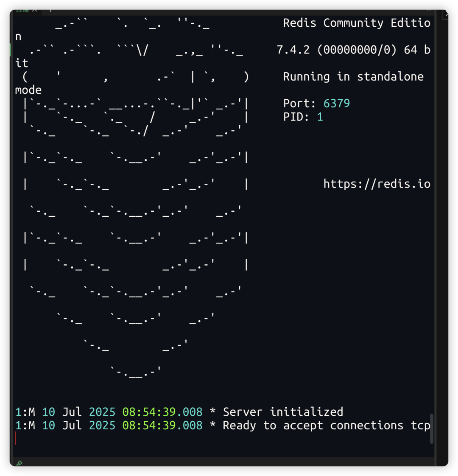
Task: Click the "(00000000/0)" build text
Action: click(357, 50)
